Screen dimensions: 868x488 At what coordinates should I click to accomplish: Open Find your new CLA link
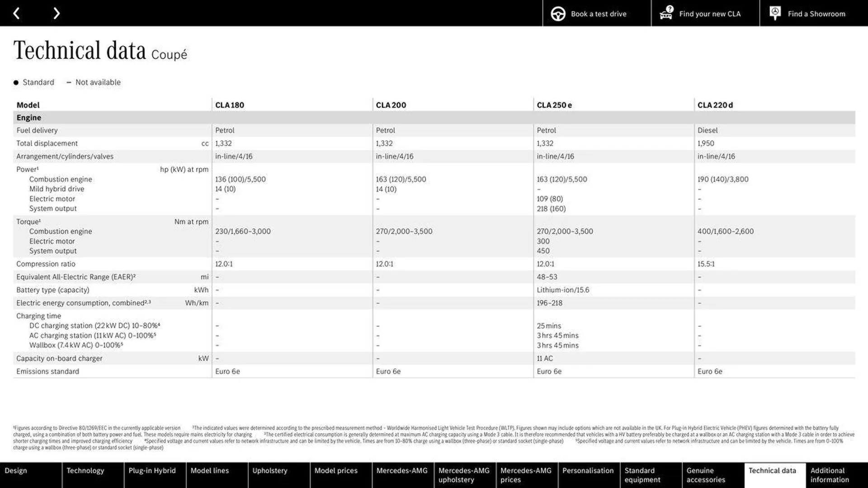pos(705,14)
